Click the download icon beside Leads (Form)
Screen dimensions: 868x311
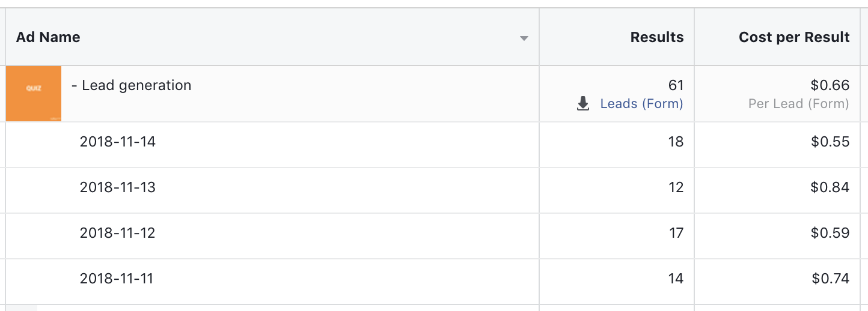point(582,104)
